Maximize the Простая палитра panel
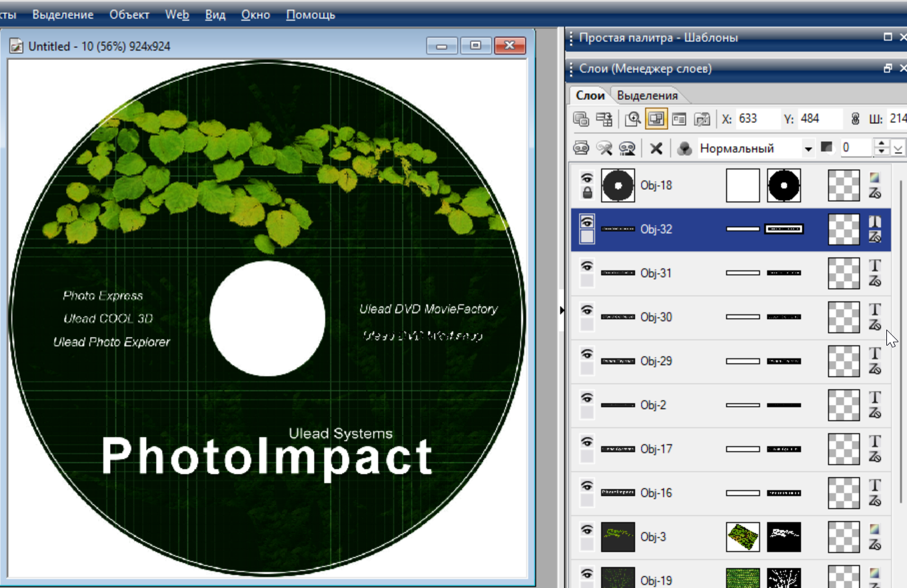Screen dimensions: 907x588 [888, 37]
